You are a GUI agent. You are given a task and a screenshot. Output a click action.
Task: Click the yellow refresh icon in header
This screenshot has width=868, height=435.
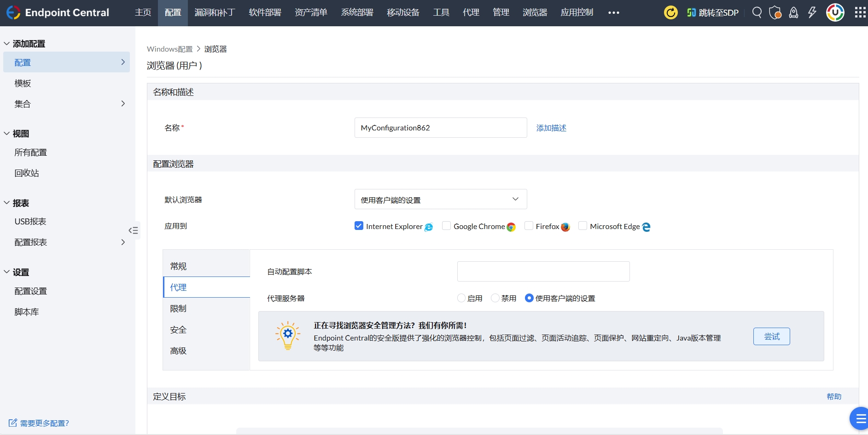coord(670,12)
